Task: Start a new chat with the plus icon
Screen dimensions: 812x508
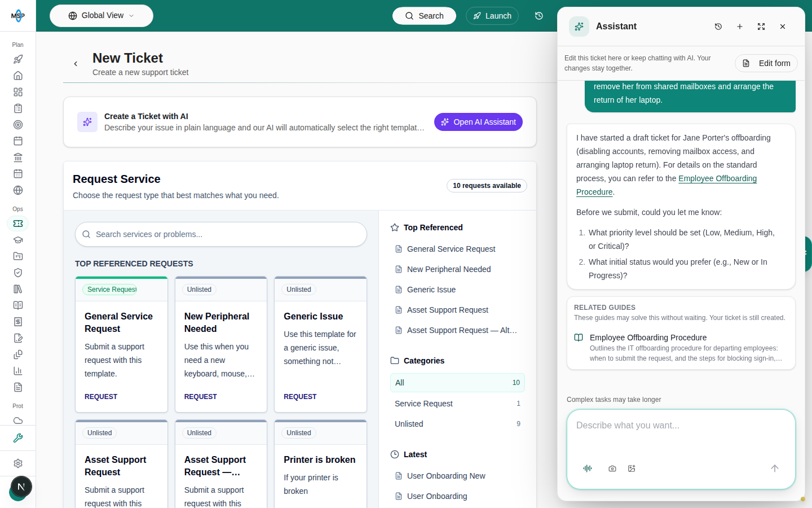Action: pyautogui.click(x=740, y=27)
